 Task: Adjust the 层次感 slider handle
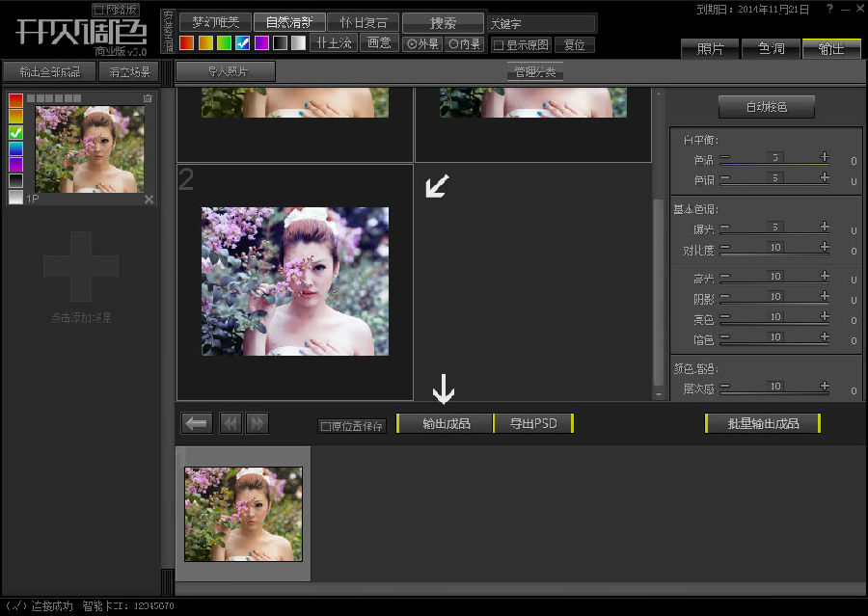[x=774, y=386]
